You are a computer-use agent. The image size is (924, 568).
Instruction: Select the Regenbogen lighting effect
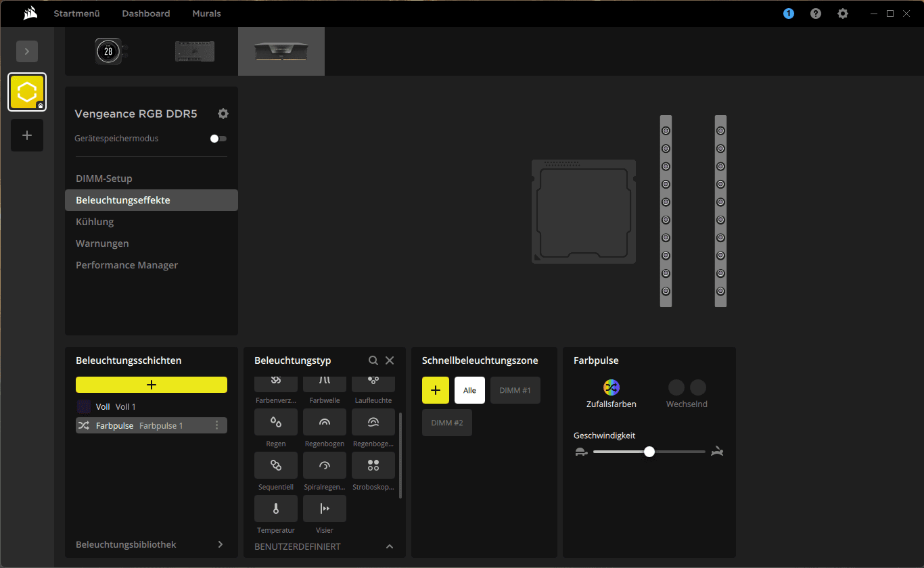[x=325, y=422]
